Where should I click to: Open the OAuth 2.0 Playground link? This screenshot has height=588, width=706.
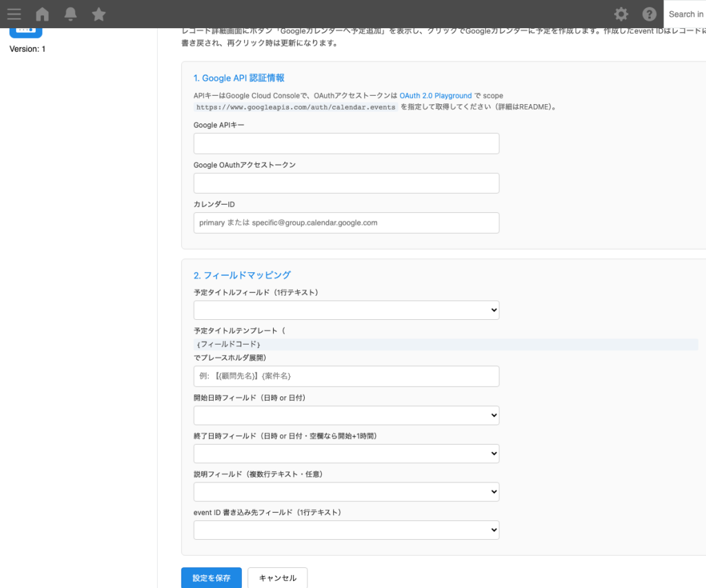(x=435, y=96)
